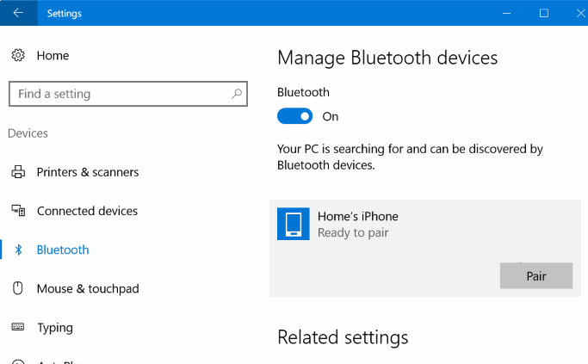The height and width of the screenshot is (364, 588).
Task: Click the Home gear icon
Action: pos(18,56)
